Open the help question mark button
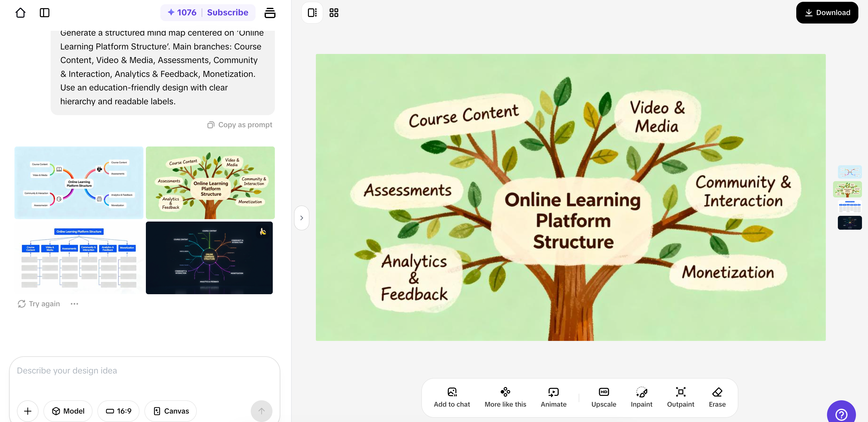Image resolution: width=868 pixels, height=422 pixels. point(841,413)
